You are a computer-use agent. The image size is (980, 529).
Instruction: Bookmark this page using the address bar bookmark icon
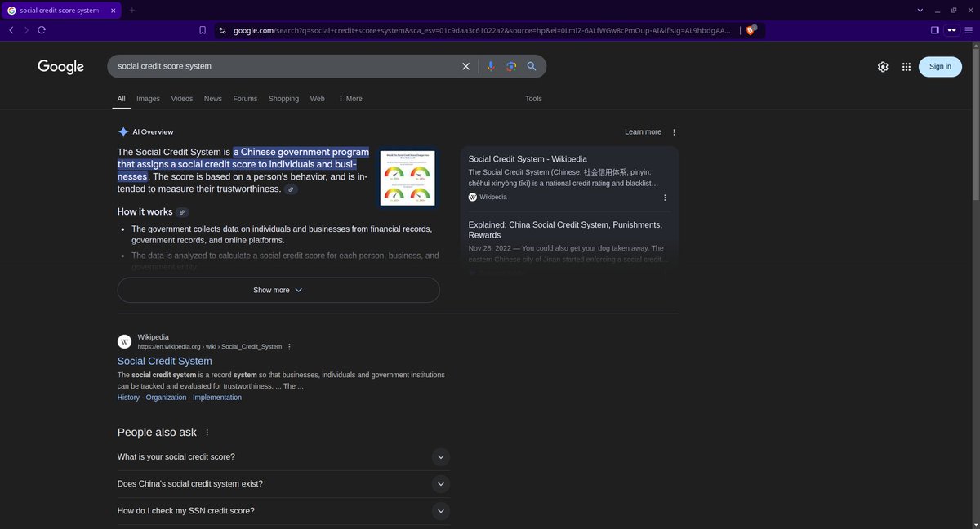[203, 30]
